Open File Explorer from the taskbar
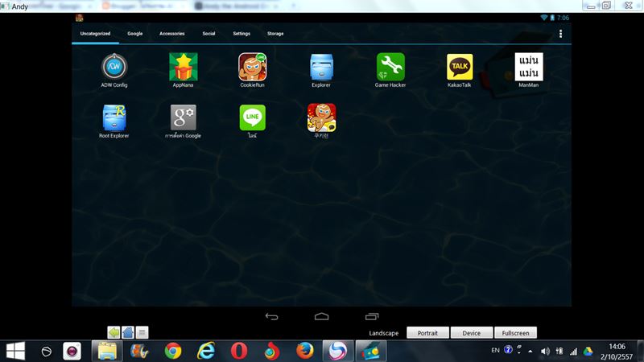Screen dimensions: 644x362 [107, 352]
